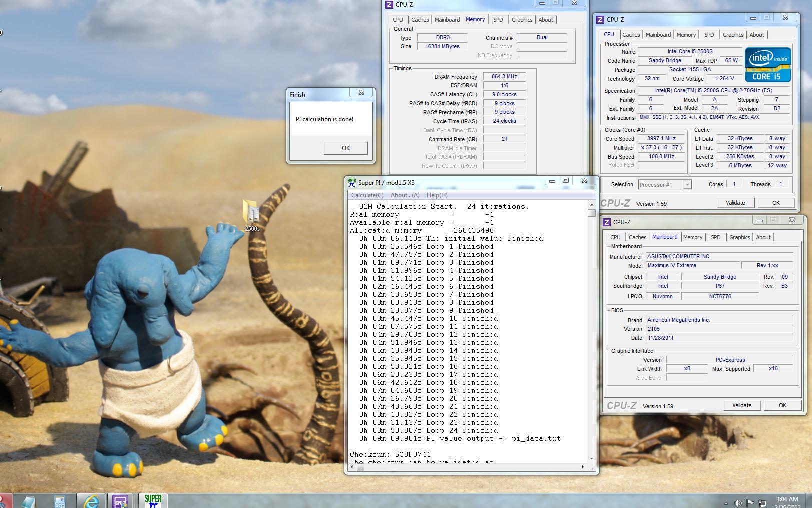Click the LPCIO chip value NCT6776
The width and height of the screenshot is (812, 508).
click(720, 296)
